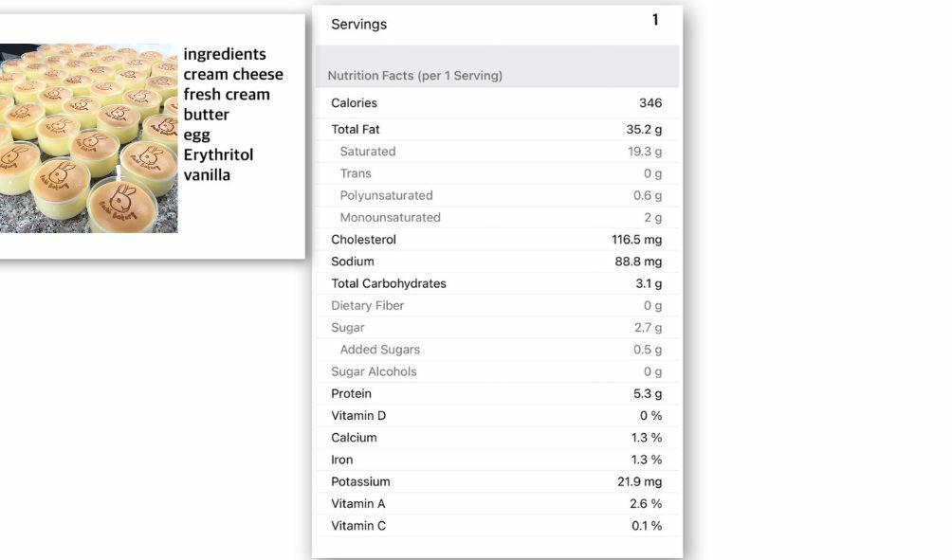Click the Nutrition Facts per serving header
Screen dimensions: 952x560
(414, 76)
